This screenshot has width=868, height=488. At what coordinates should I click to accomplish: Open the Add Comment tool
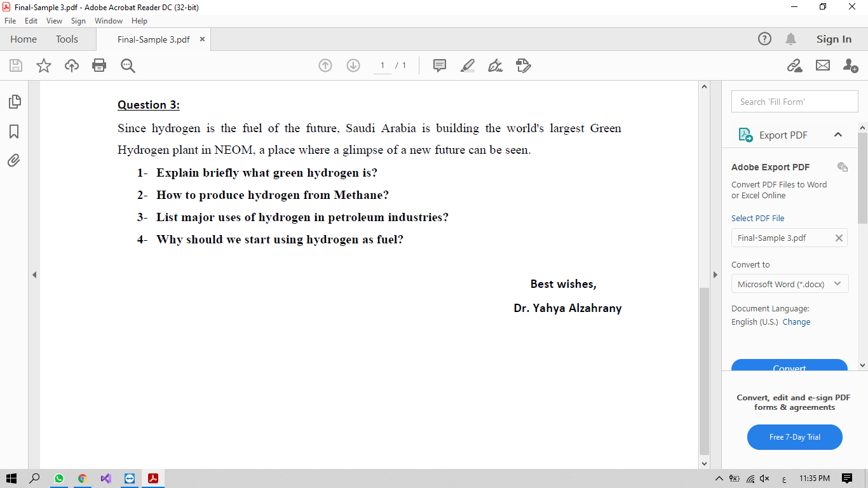(439, 65)
